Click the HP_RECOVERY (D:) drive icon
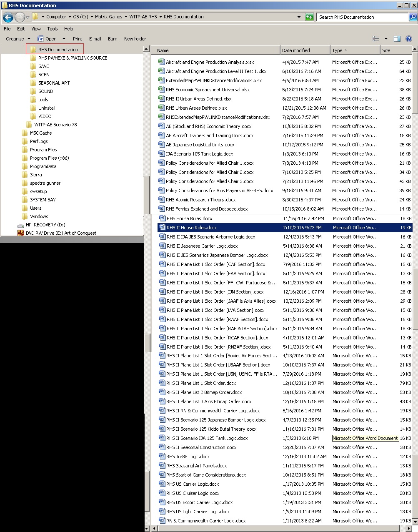Image resolution: width=418 pixels, height=532 pixels. 21,225
